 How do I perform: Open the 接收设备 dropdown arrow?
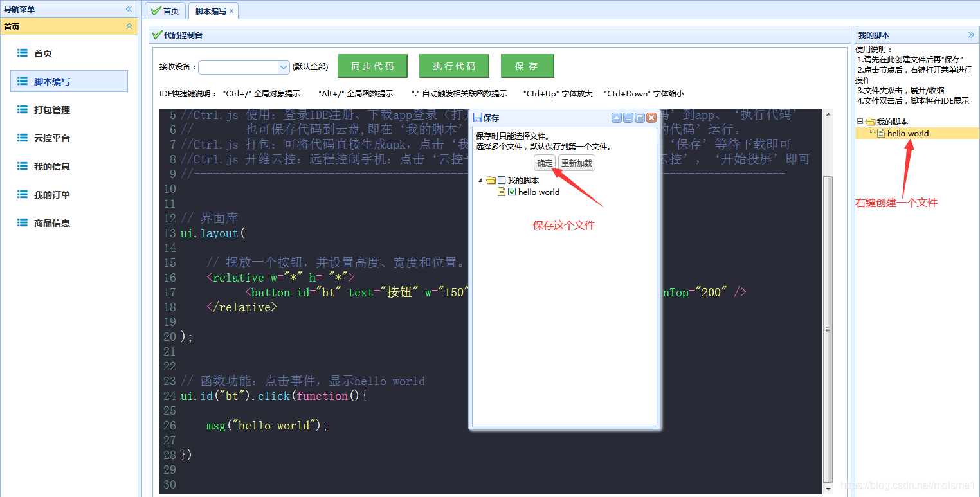click(x=284, y=67)
